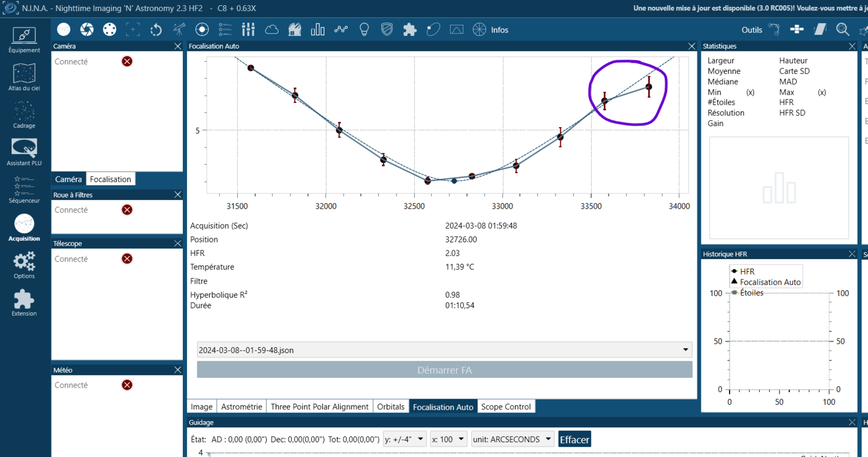This screenshot has height=457, width=868.
Task: Close the Statistiques panel
Action: pos(852,46)
